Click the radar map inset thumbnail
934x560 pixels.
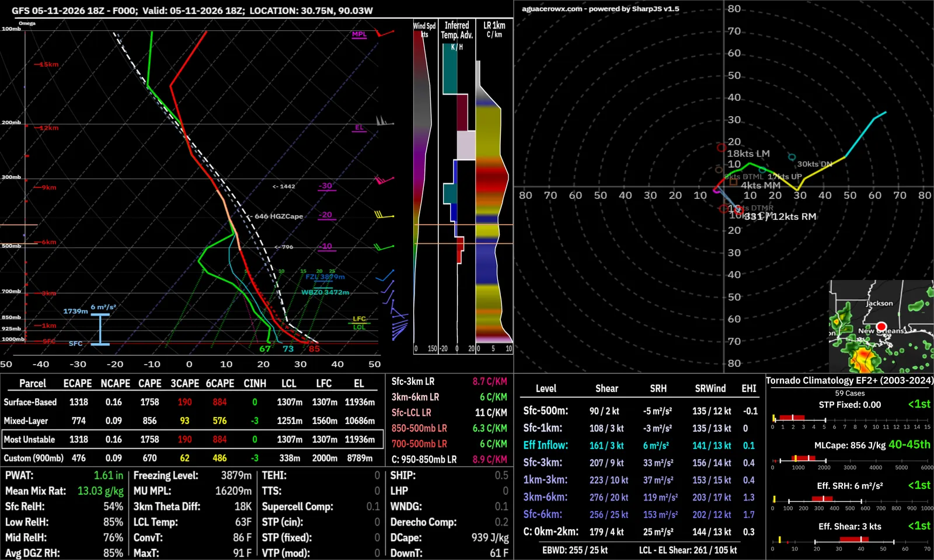(x=881, y=327)
